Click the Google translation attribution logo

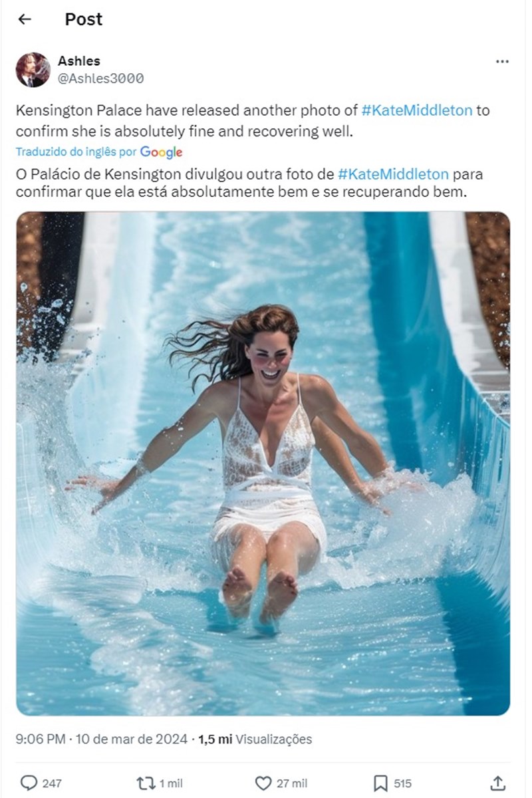pyautogui.click(x=161, y=152)
